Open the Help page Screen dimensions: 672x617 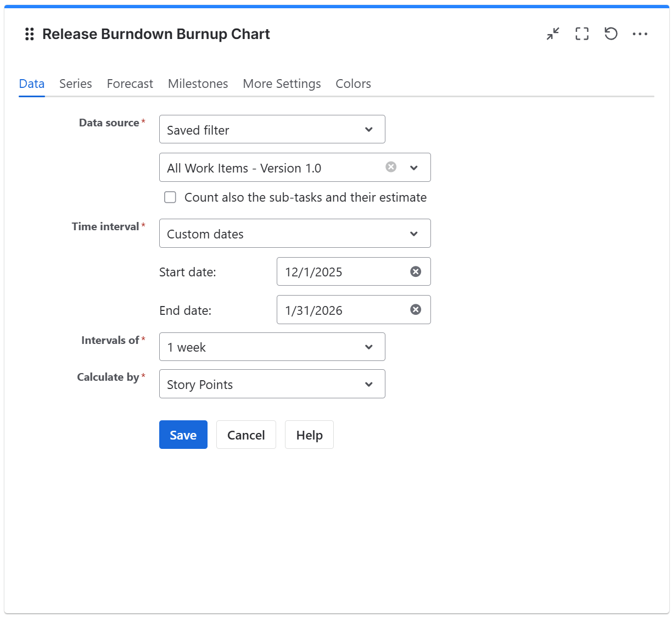click(309, 435)
